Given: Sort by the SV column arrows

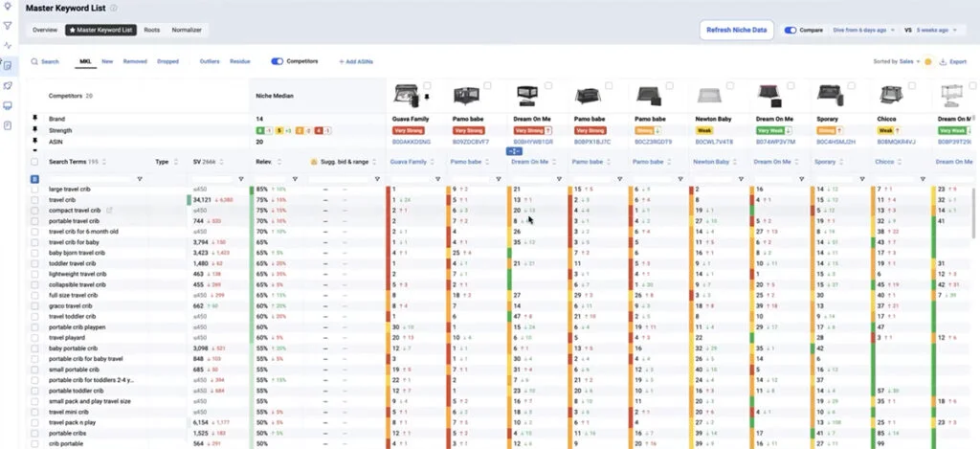Looking at the screenshot, I should [221, 162].
